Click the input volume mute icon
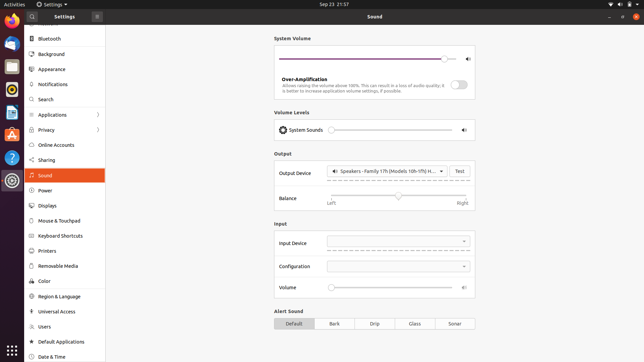This screenshot has height=362, width=644. coord(464,288)
